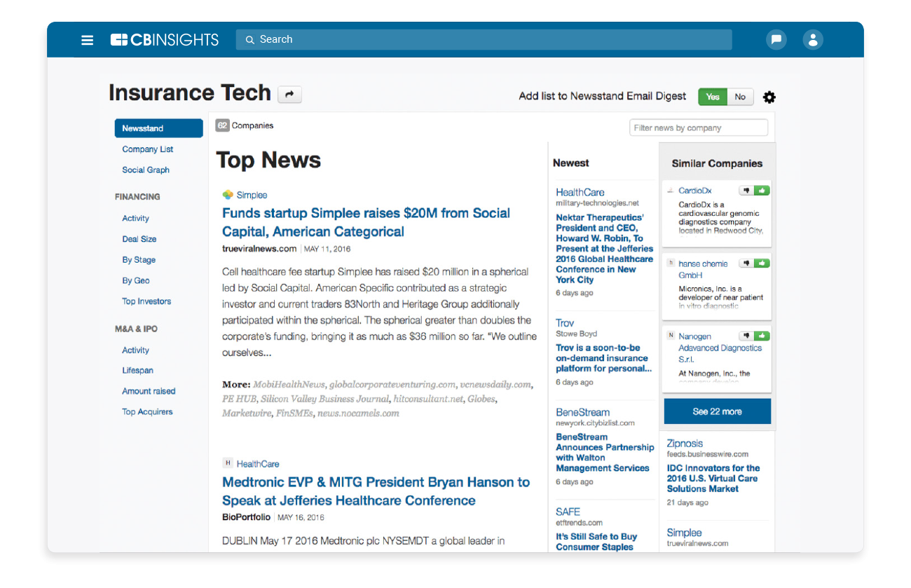
Task: Open the hamburger menu icon
Action: point(88,40)
